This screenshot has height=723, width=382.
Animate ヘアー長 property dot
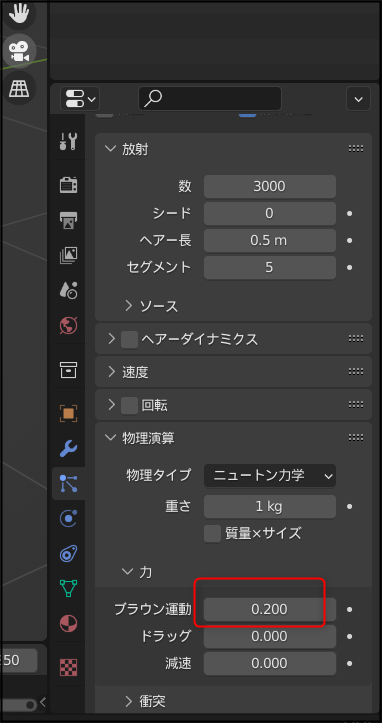click(x=350, y=240)
